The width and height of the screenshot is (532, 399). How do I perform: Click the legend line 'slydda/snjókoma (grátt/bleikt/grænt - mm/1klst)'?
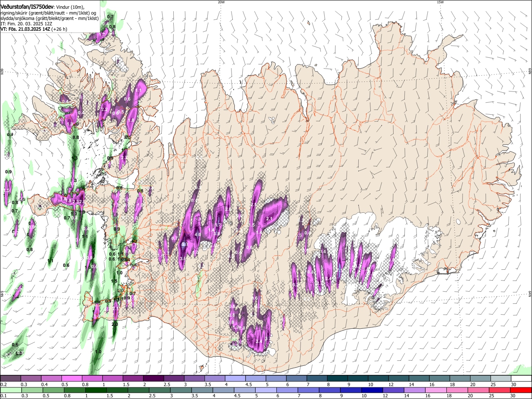(x=49, y=18)
